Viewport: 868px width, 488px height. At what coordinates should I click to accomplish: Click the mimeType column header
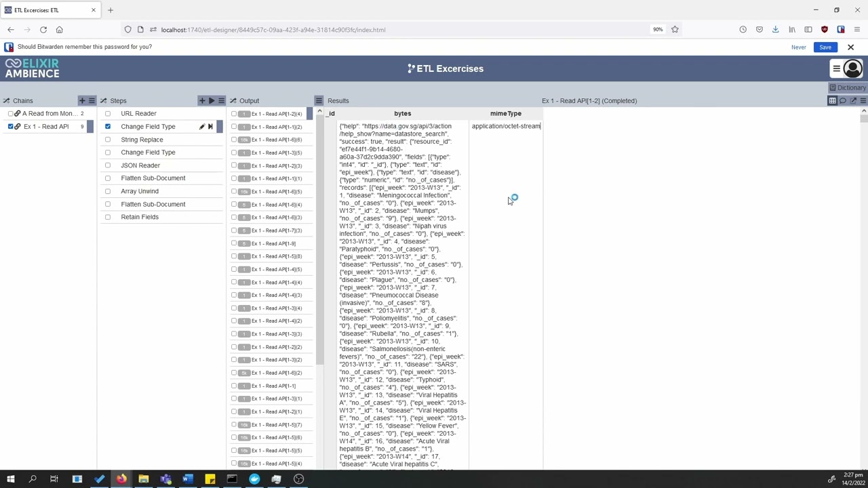pos(506,114)
